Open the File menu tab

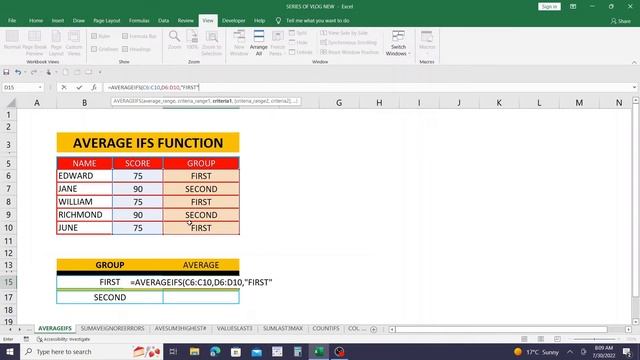coord(12,20)
